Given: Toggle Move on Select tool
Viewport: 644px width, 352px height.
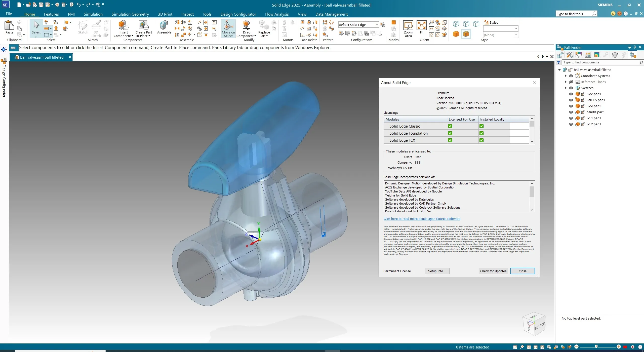Looking at the screenshot, I should [x=228, y=28].
